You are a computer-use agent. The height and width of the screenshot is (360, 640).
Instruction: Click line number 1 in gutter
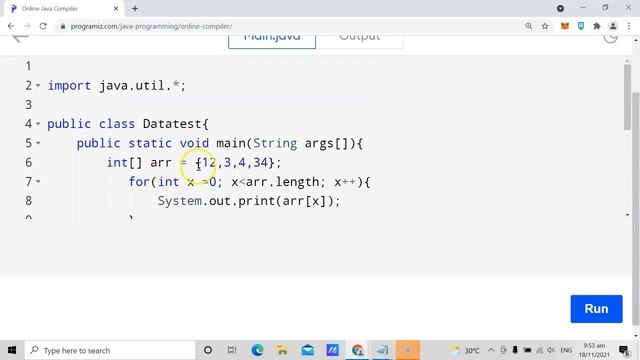click(29, 66)
